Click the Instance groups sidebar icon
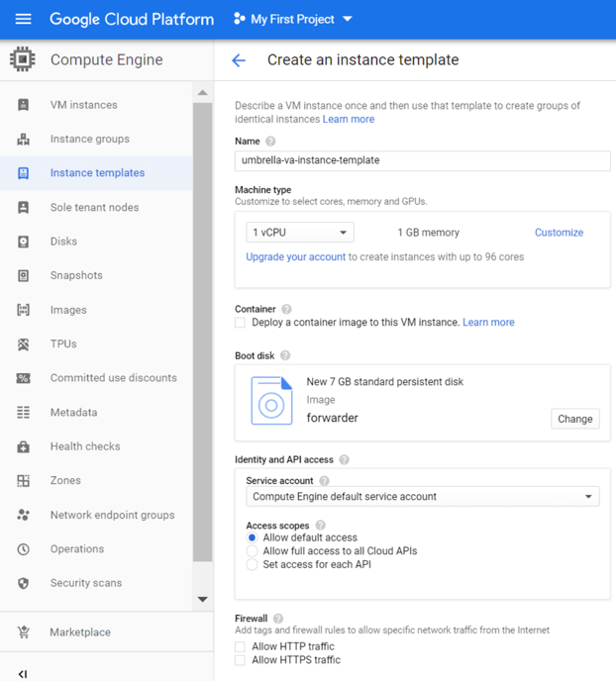This screenshot has height=681, width=616. point(23,139)
